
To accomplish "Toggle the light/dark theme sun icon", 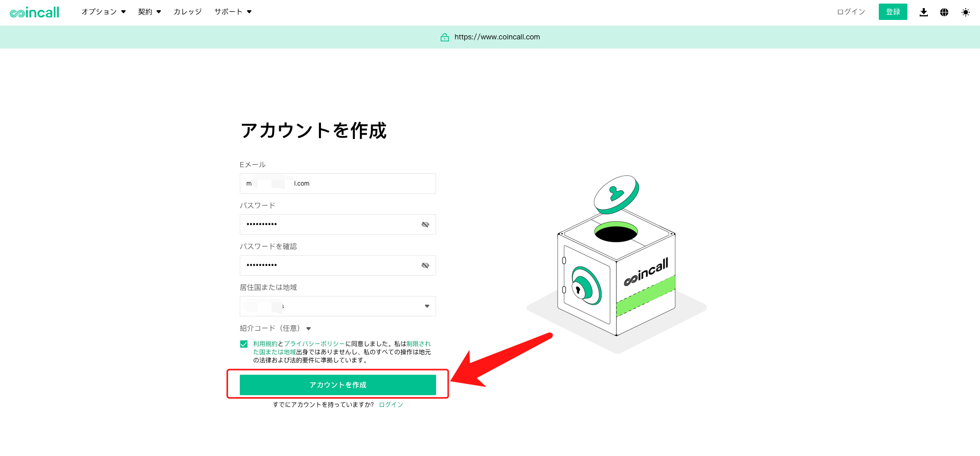I will point(965,12).
